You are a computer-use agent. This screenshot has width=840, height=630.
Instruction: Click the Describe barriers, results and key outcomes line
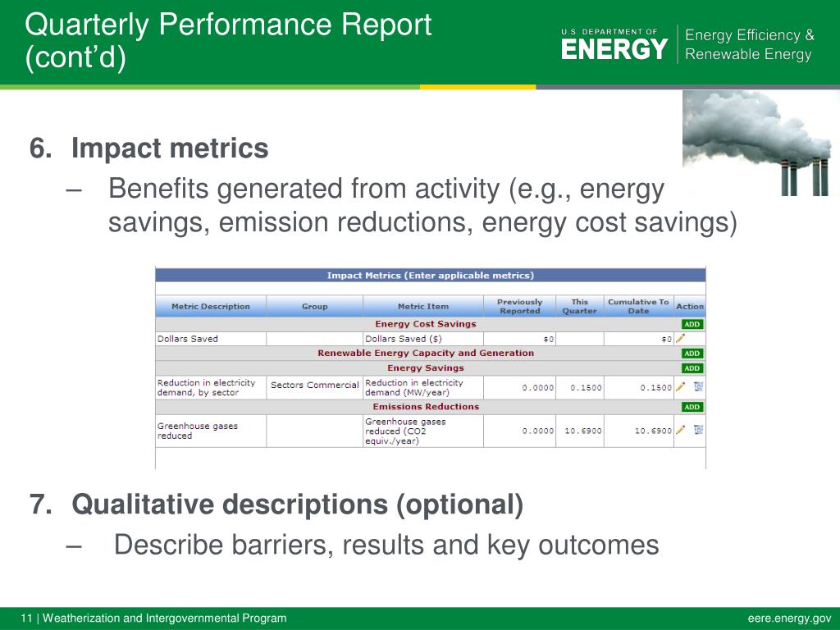(x=386, y=545)
